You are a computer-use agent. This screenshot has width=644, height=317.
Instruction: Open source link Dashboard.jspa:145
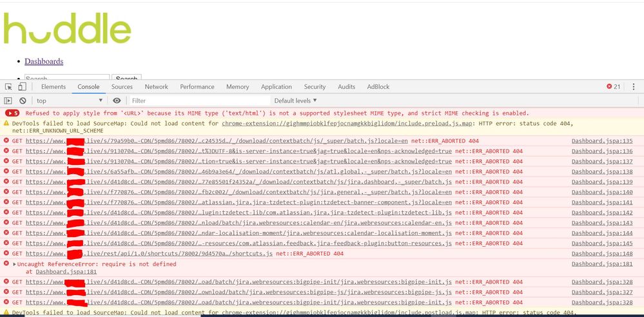coord(602,244)
